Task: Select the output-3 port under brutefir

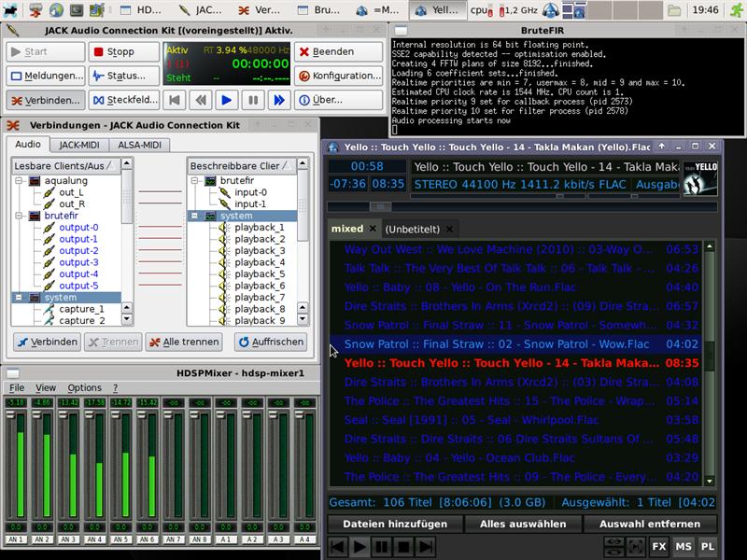Action: click(78, 262)
